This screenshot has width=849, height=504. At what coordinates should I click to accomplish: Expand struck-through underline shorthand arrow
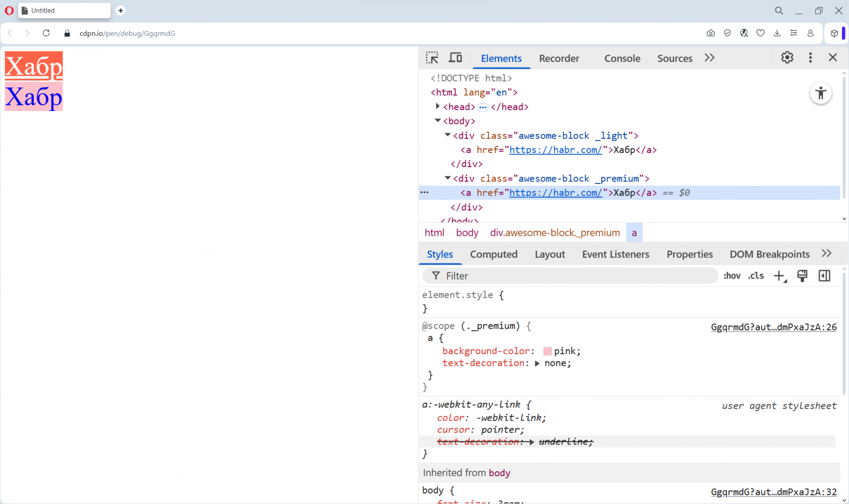coord(532,442)
